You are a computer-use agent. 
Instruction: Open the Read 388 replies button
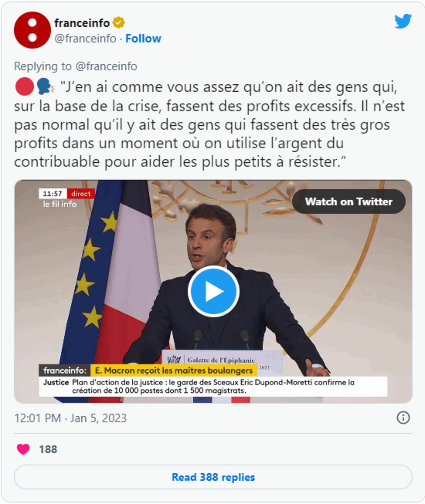[213, 477]
